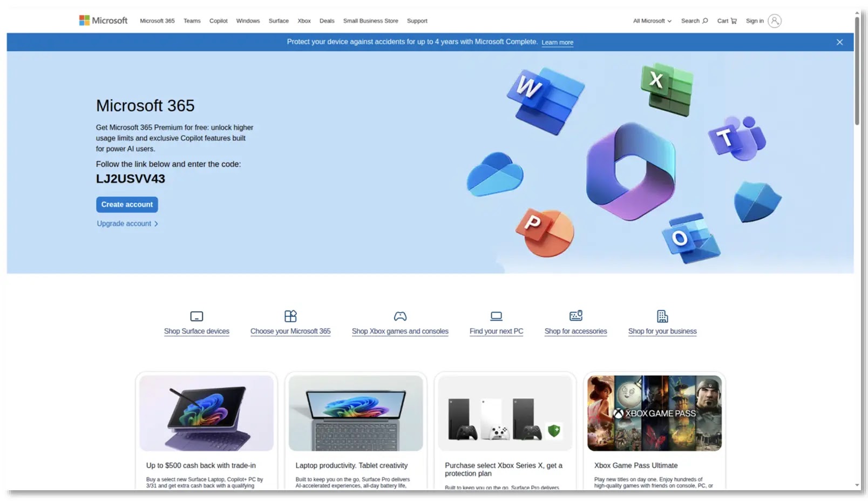Open the Surface nav item

[279, 21]
